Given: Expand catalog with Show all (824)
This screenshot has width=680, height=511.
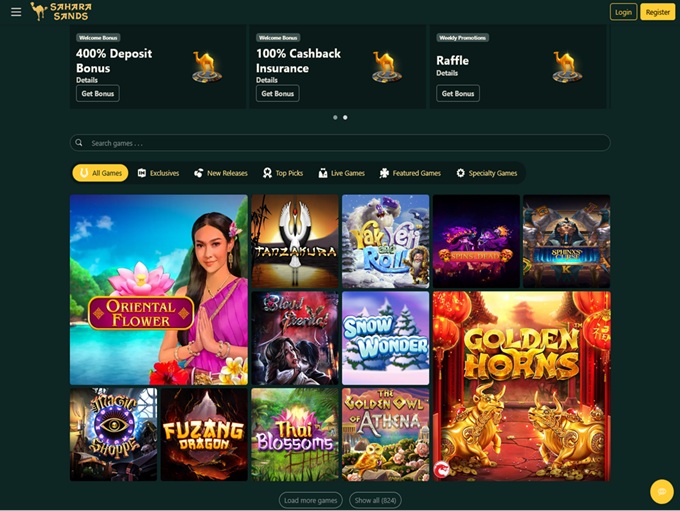Looking at the screenshot, I should pos(375,500).
